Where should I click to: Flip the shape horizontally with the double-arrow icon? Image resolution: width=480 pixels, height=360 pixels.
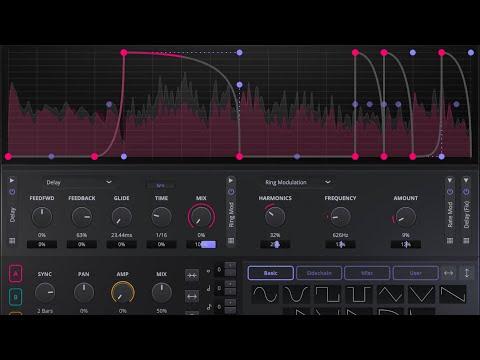[x=448, y=273]
